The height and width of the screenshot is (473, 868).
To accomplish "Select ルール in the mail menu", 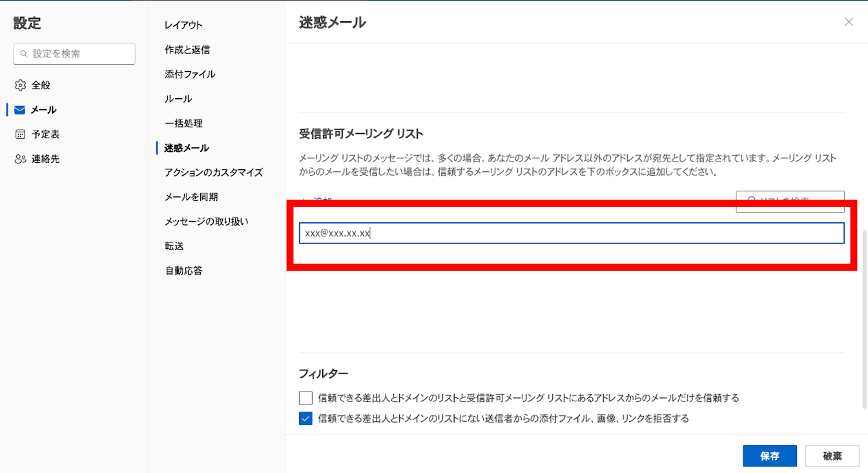I will pyautogui.click(x=178, y=99).
